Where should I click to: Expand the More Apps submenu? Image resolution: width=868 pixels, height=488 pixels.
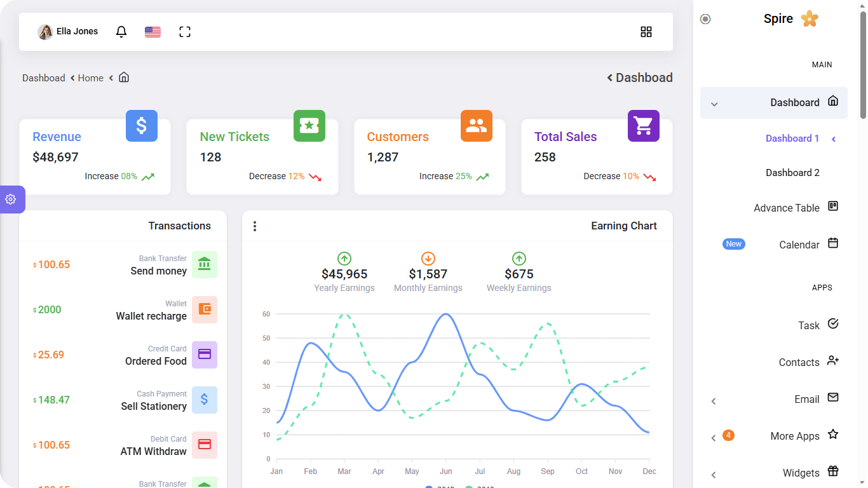774,436
